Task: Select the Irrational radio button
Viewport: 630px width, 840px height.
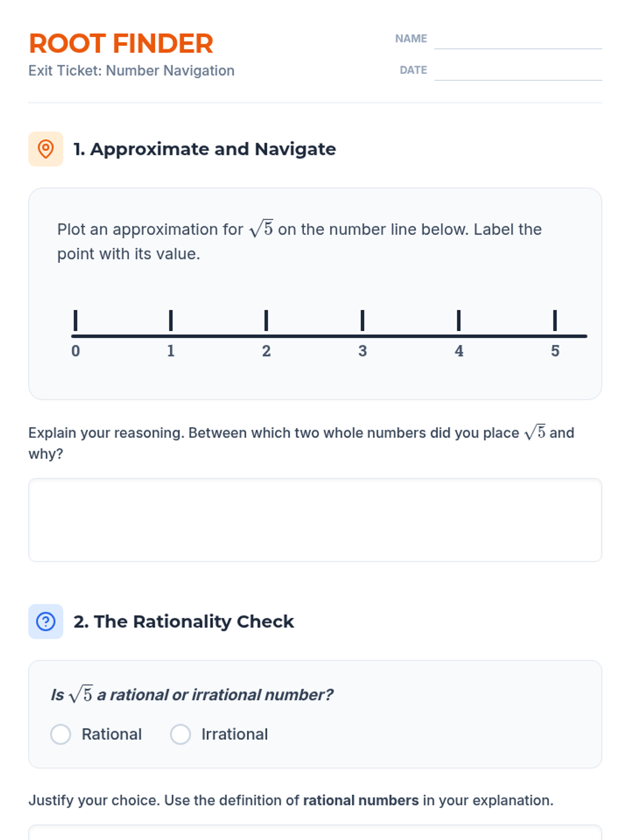Action: point(180,734)
